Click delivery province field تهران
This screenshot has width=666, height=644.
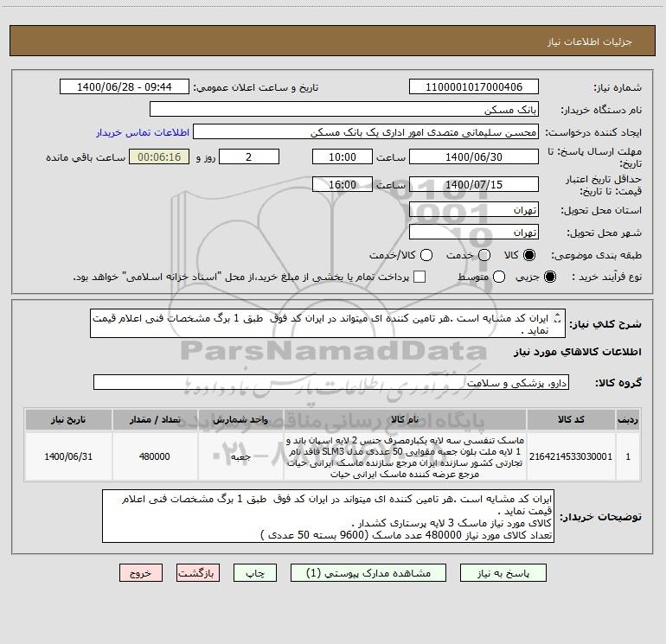[x=474, y=210]
